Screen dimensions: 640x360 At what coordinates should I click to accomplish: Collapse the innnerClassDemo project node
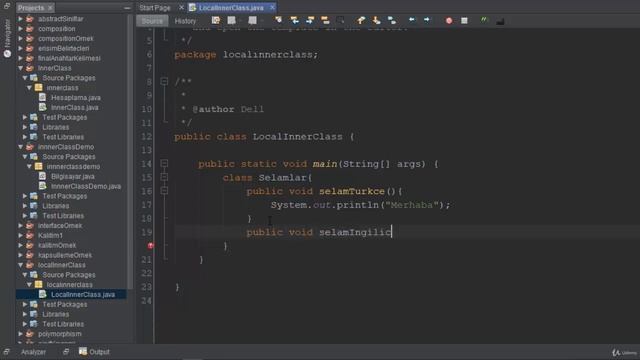click(x=20, y=147)
